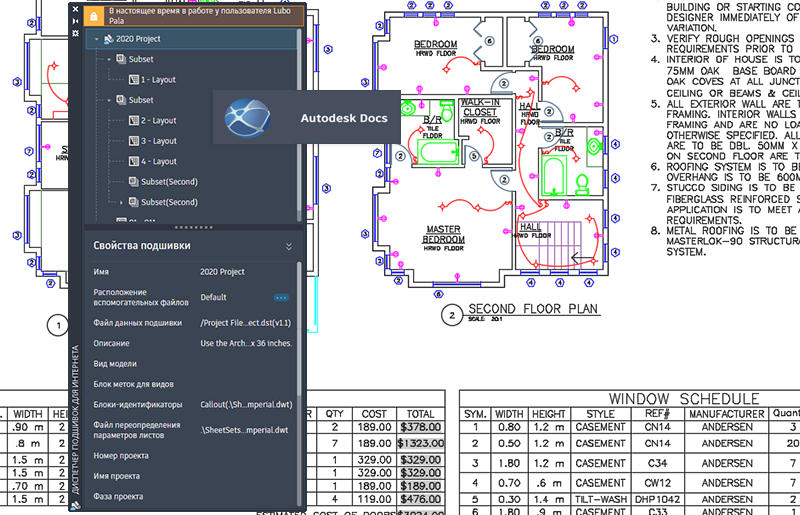Screen dimensions: 800x515
Task: Select the 2 - Layout sheet icon
Action: click(134, 120)
